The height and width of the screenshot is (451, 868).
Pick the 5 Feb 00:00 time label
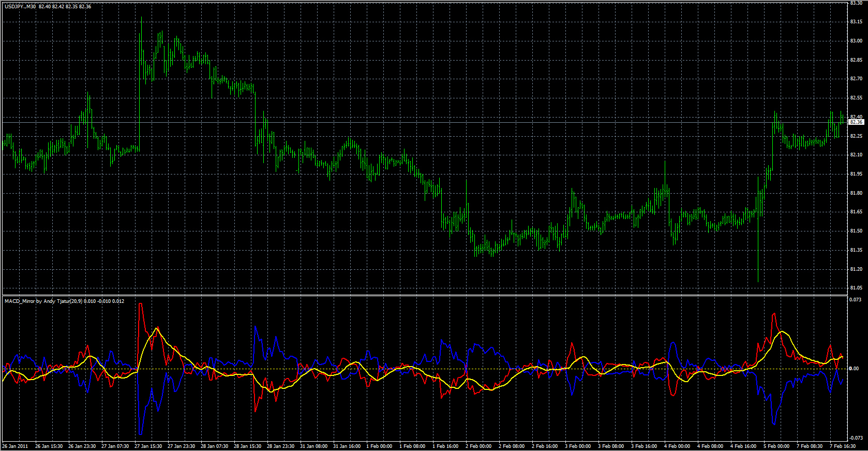coord(776,446)
